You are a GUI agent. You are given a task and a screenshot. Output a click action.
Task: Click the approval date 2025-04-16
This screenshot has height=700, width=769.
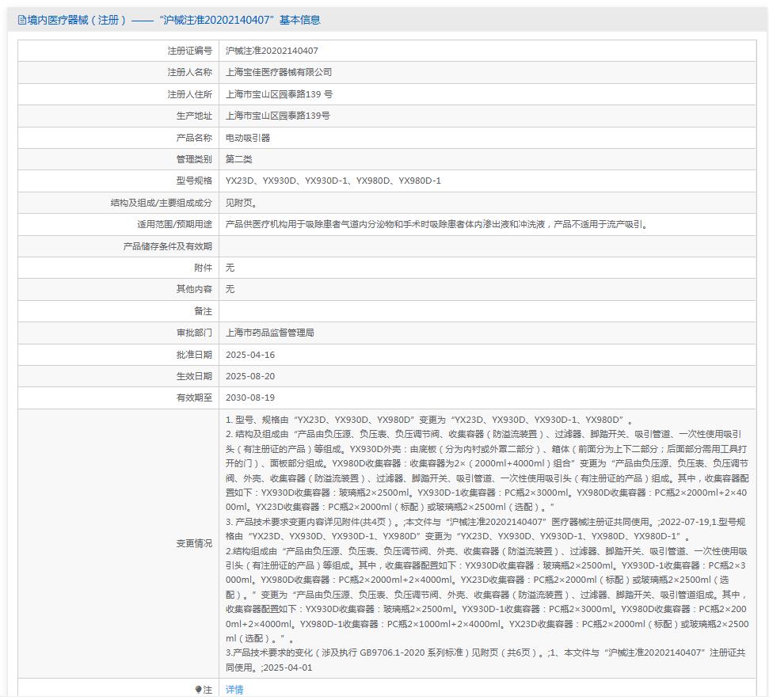pos(250,355)
